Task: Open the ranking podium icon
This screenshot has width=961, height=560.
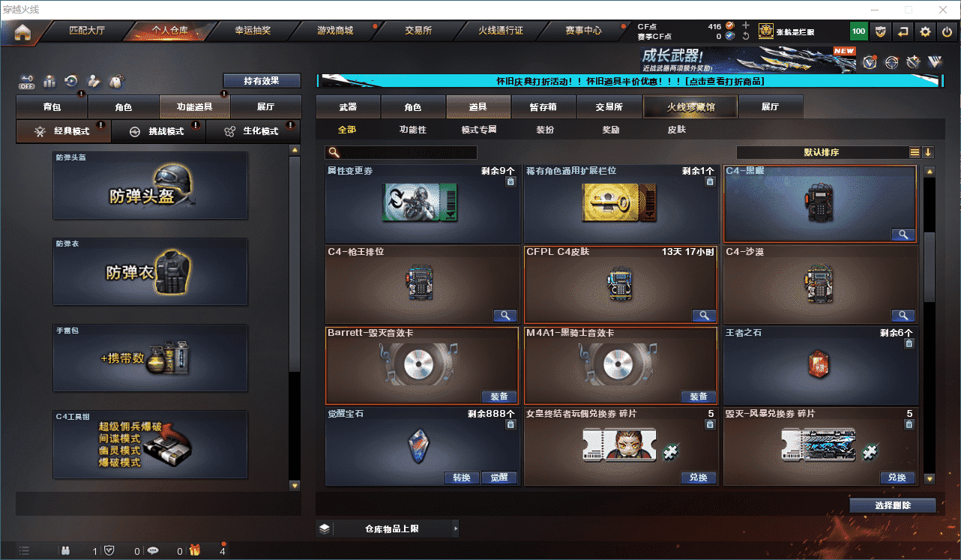Action: [49, 81]
